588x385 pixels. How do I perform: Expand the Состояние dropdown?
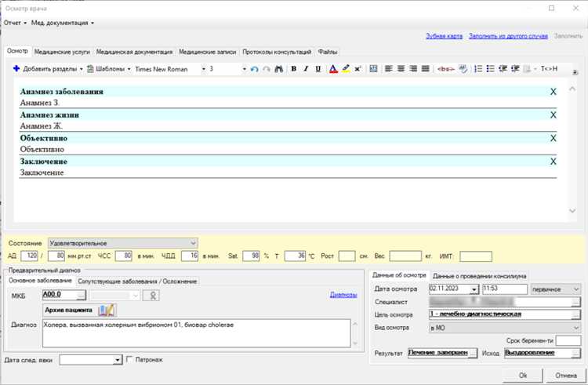click(194, 243)
